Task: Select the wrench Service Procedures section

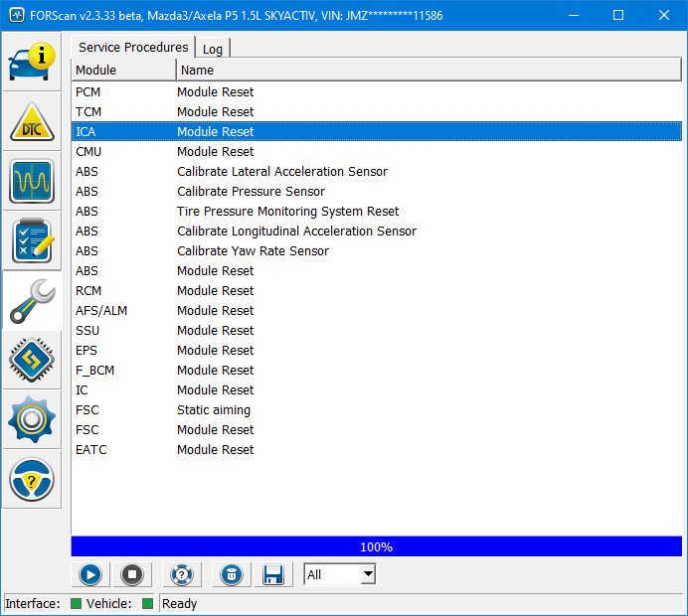Action: point(32,301)
